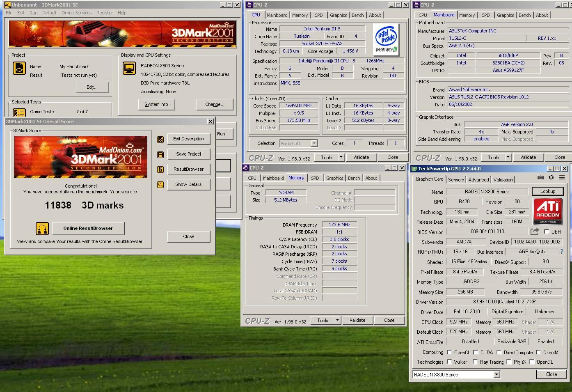The image size is (572, 392).
Task: Toggle the UEFI checkbox in GPU-Z
Action: click(x=547, y=232)
